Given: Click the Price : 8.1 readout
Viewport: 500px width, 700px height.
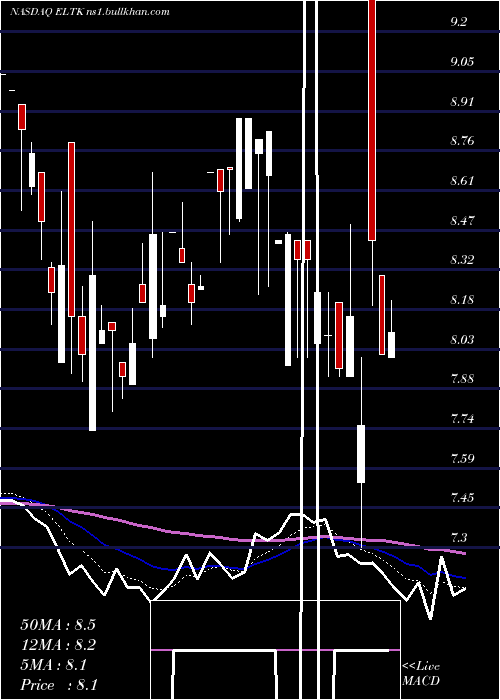Looking at the screenshot, I should [59, 685].
